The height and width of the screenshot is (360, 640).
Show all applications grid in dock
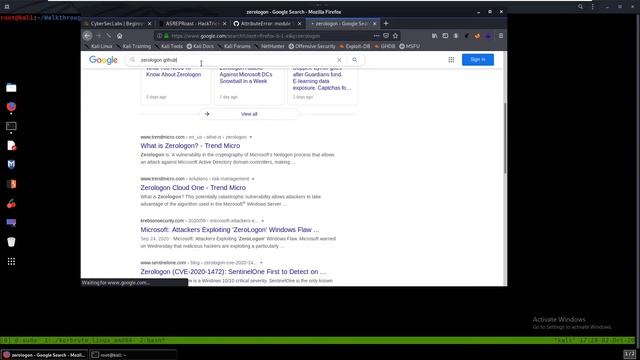[x=11, y=262]
